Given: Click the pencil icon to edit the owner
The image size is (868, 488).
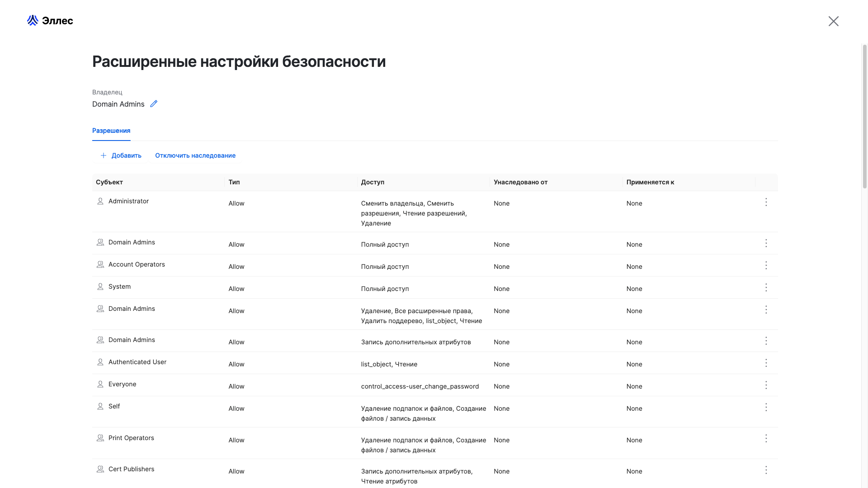Looking at the screenshot, I should (153, 104).
